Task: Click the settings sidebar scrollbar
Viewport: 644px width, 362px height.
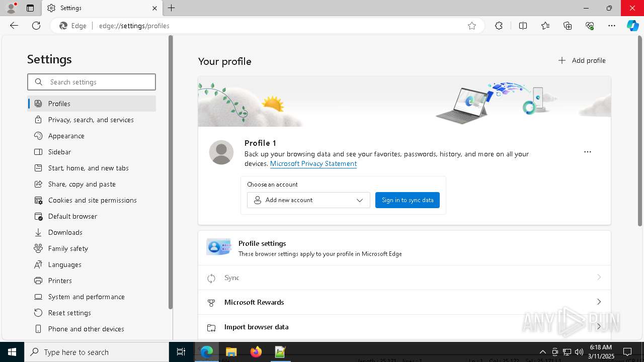Action: click(171, 172)
